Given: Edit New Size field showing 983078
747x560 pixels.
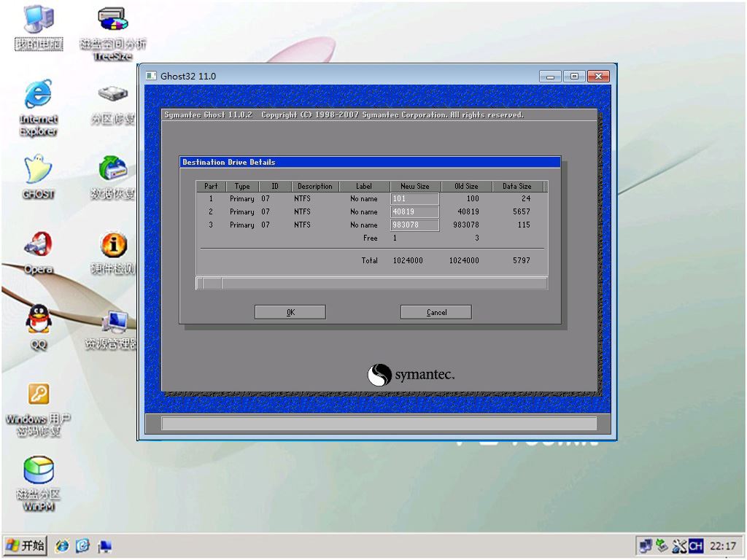Looking at the screenshot, I should click(414, 225).
